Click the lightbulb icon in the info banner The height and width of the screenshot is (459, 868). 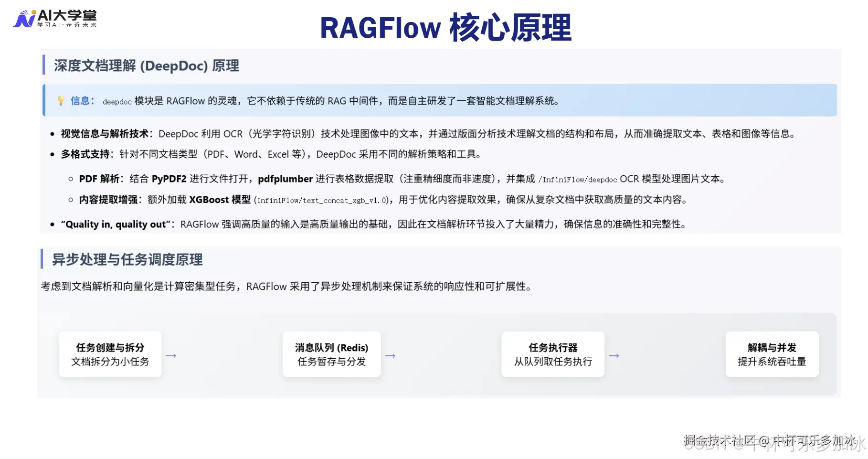click(61, 101)
